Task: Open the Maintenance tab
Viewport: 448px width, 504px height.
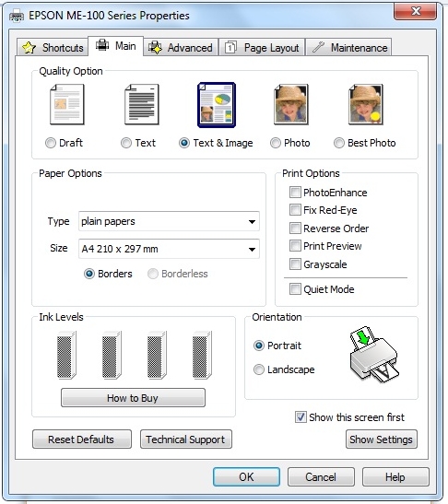Action: click(349, 48)
